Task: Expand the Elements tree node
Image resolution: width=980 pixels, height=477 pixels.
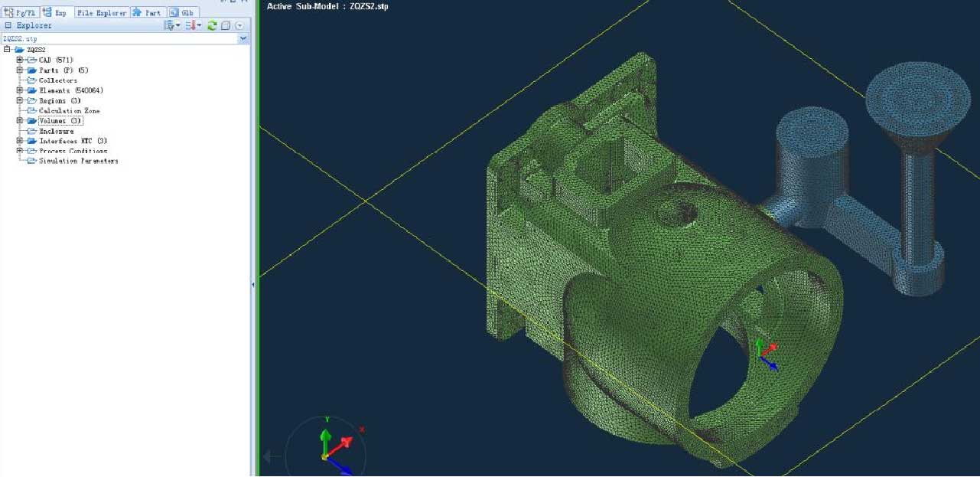Action: 20,90
